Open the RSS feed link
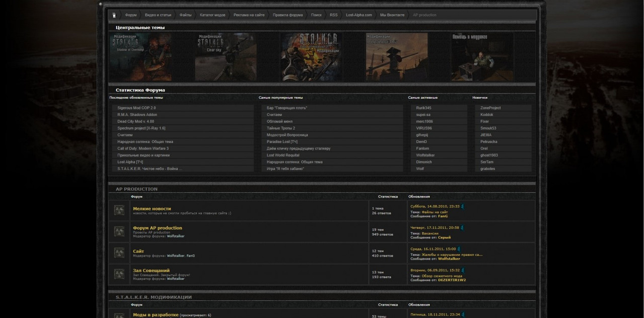Image resolution: width=644 pixels, height=318 pixels. pos(334,15)
